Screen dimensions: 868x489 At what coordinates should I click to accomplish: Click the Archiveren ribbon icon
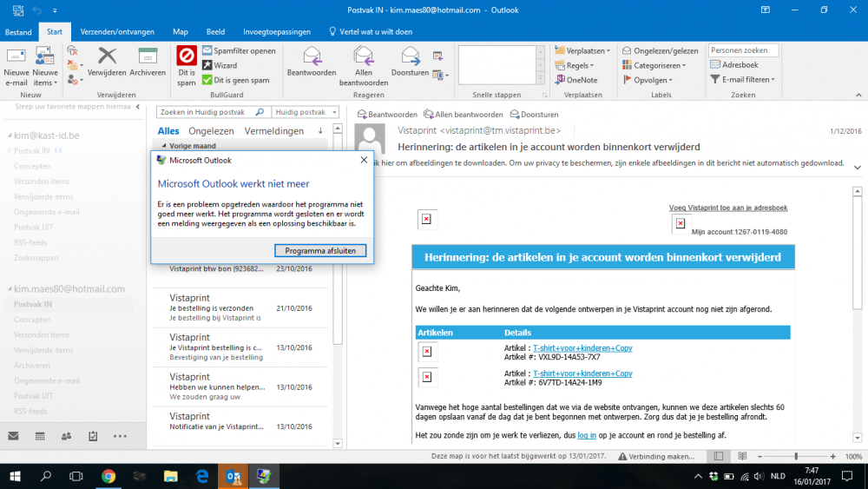[148, 57]
